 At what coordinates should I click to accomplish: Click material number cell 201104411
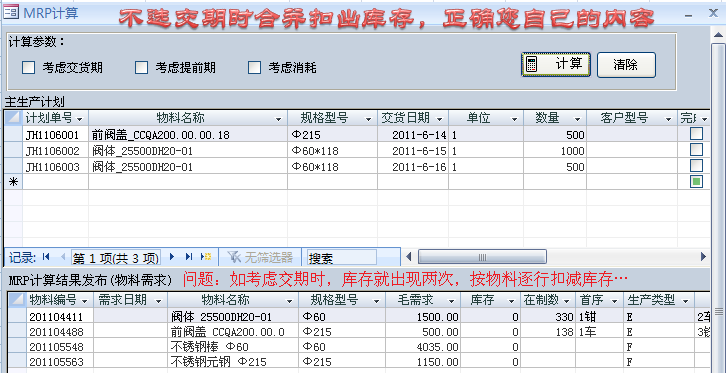pyautogui.click(x=60, y=317)
